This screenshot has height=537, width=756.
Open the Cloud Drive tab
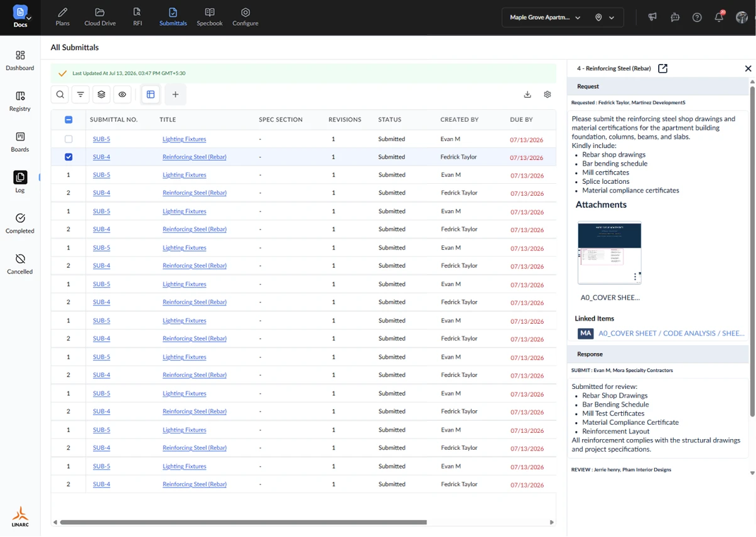[x=100, y=17]
